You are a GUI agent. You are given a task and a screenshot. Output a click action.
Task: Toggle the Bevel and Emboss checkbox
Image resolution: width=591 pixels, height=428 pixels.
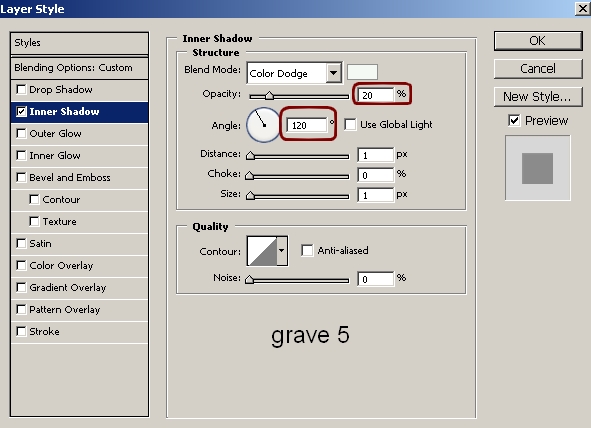pyautogui.click(x=21, y=177)
